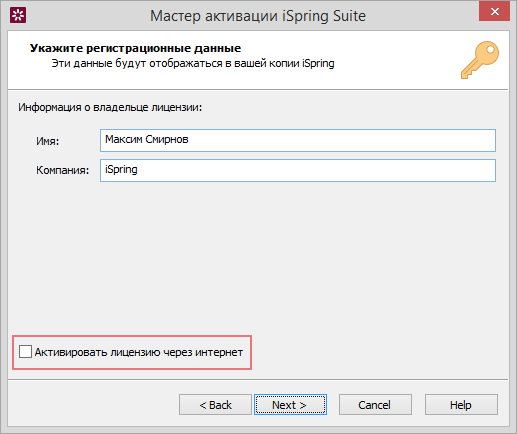Viewport: 517px width, 434px height.
Task: Enable activating the license via internet checkbox
Action: [25, 352]
